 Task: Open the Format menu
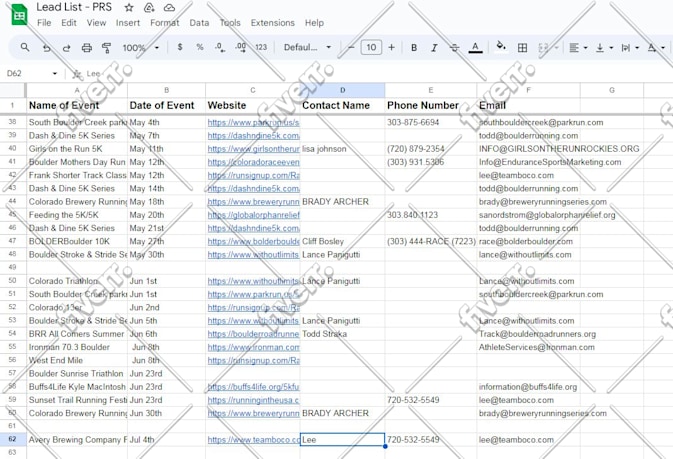point(165,23)
